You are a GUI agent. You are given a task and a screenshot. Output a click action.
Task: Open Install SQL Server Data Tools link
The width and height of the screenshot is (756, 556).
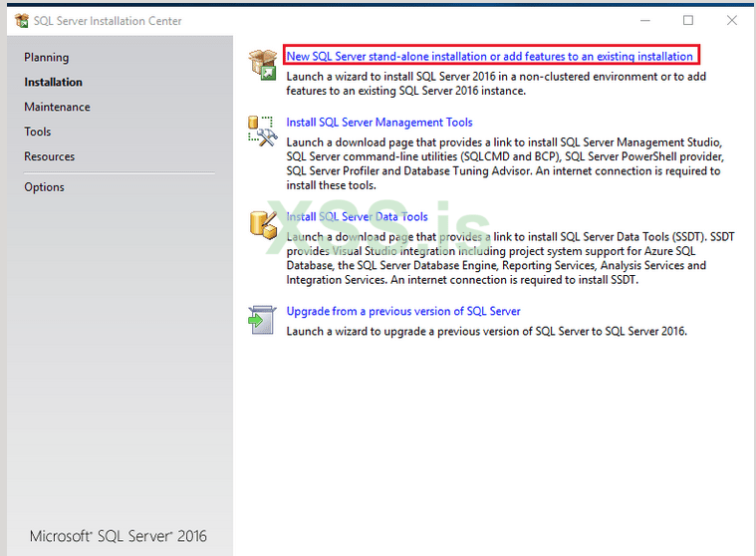point(357,217)
